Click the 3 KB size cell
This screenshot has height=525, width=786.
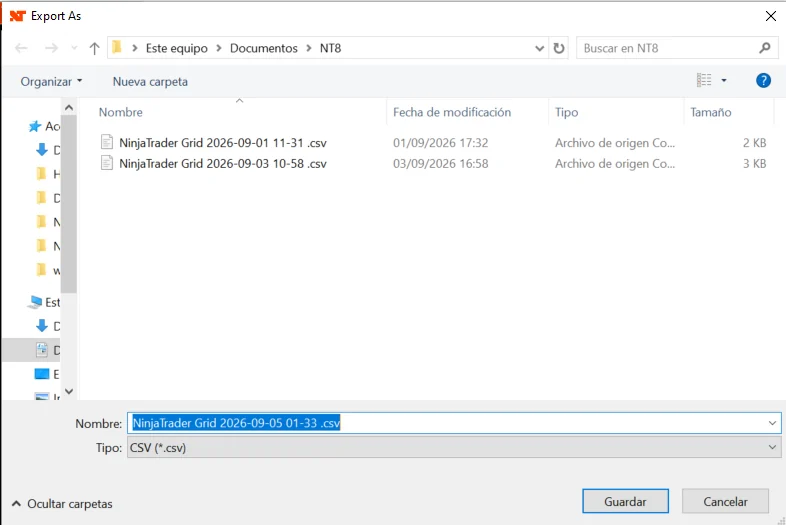[x=754, y=163]
